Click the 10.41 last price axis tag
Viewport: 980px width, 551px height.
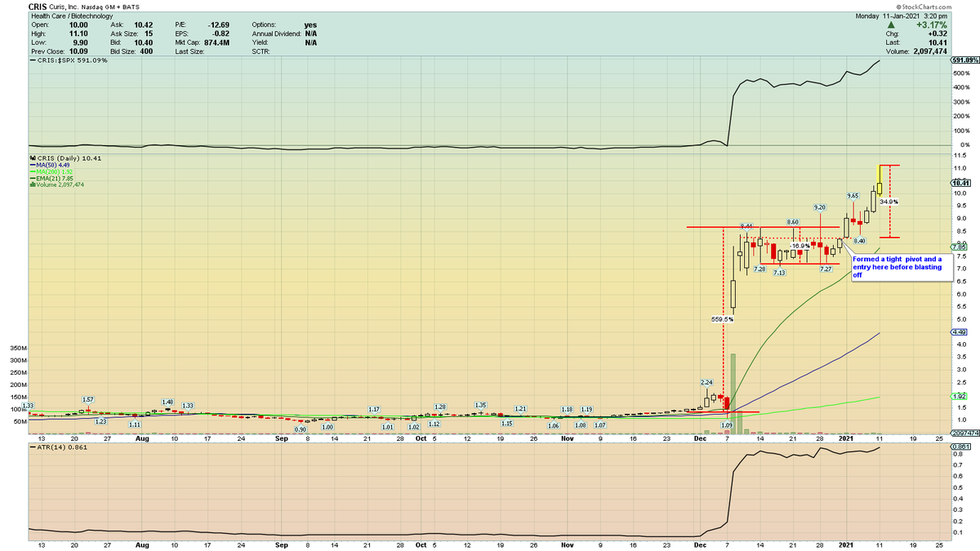click(x=960, y=183)
